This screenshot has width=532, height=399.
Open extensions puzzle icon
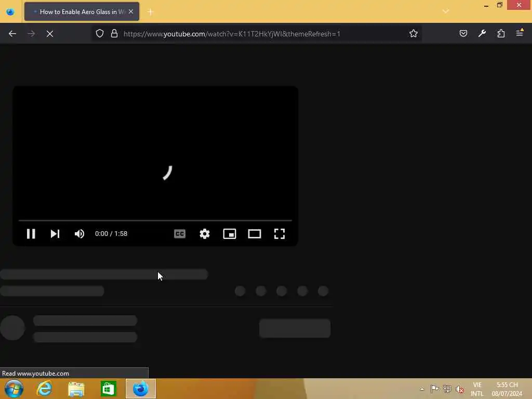501,33
